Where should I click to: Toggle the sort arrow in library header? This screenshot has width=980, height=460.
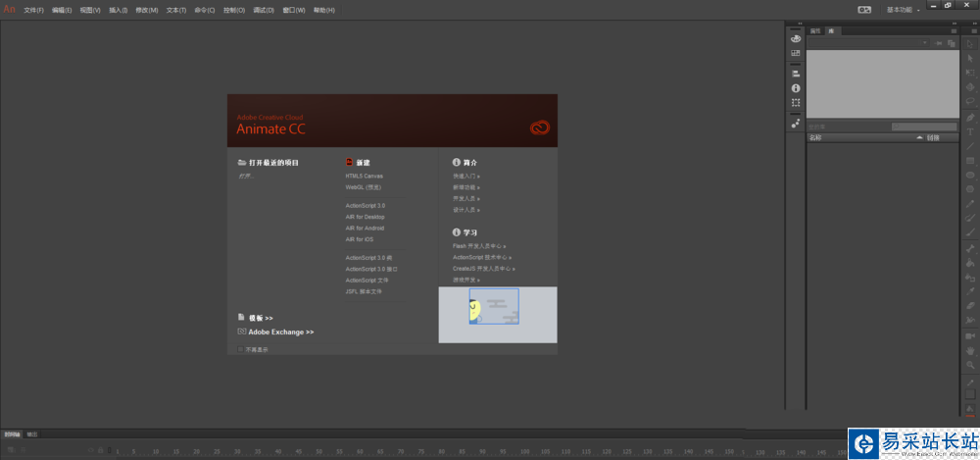919,137
